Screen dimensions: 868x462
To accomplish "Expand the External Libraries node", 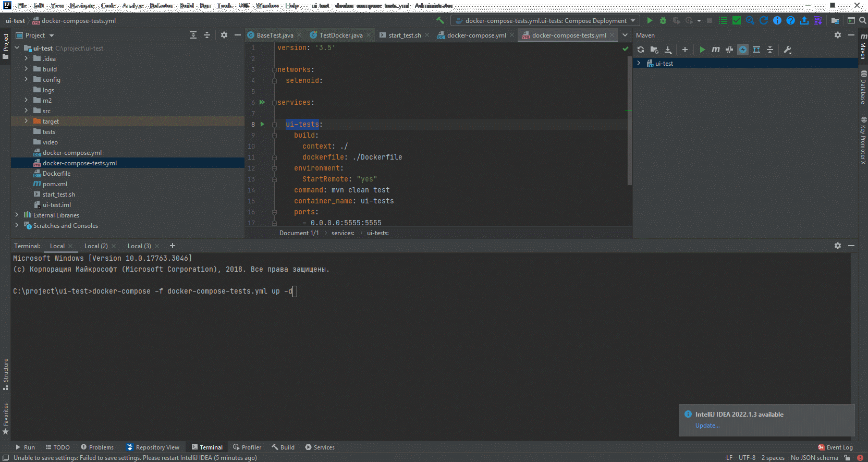I will (x=17, y=215).
